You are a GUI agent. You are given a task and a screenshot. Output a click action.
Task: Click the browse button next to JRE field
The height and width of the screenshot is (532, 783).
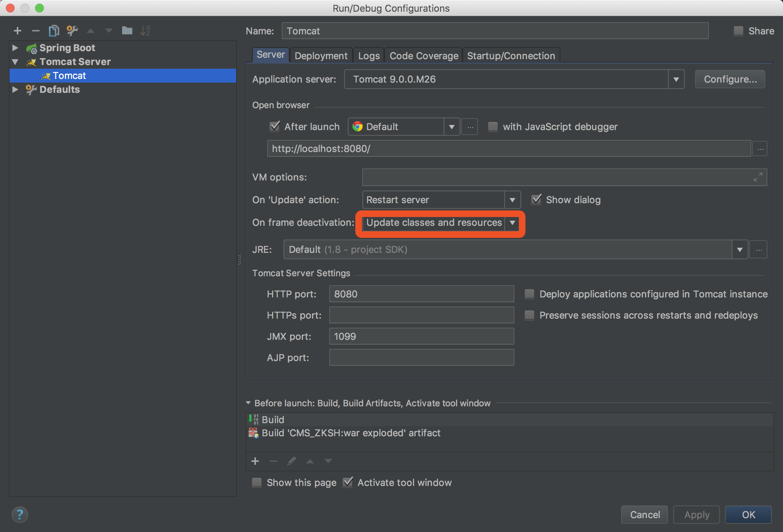(x=759, y=250)
